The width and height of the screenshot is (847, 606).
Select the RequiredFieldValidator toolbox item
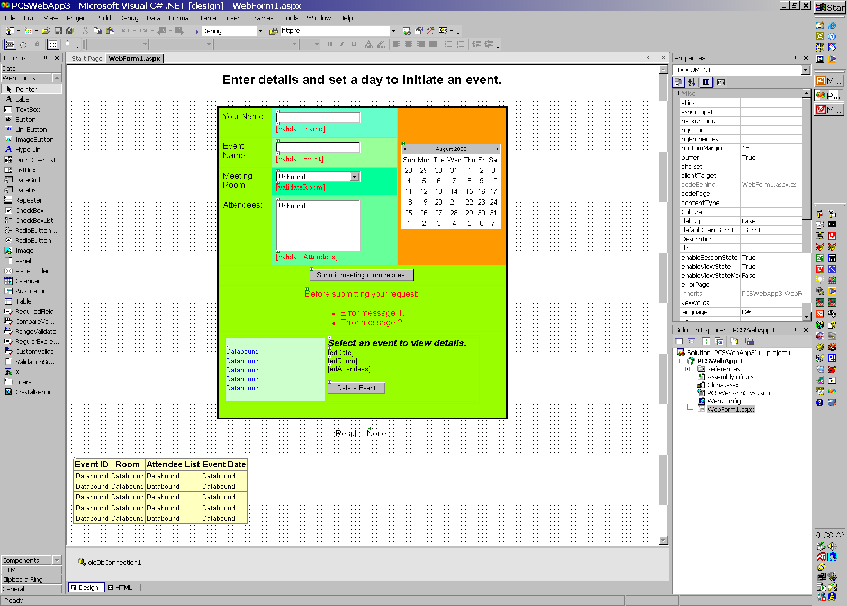31,312
